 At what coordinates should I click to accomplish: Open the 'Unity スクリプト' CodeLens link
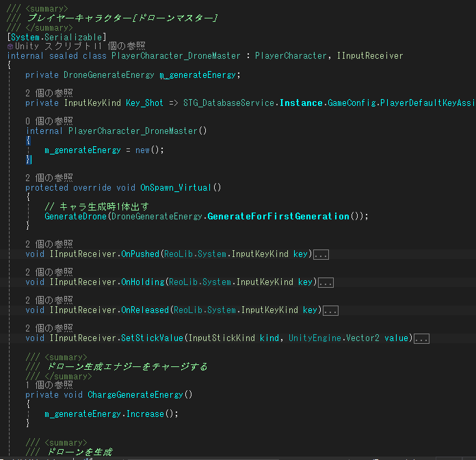[53, 46]
